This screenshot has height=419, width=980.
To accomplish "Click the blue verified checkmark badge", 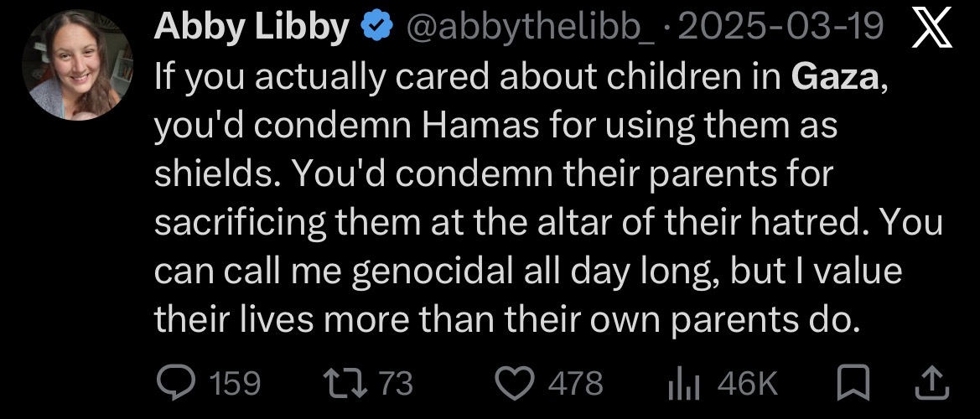I will [x=377, y=28].
